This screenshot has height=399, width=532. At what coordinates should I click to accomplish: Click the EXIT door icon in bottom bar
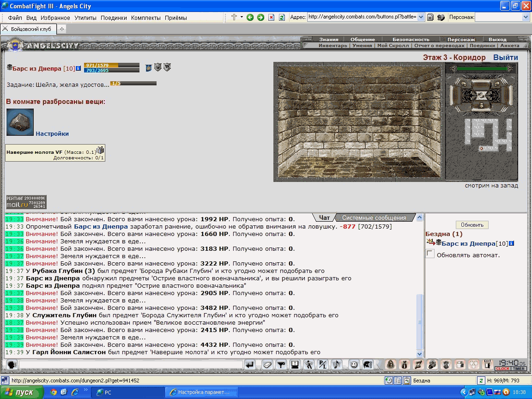coord(488,364)
